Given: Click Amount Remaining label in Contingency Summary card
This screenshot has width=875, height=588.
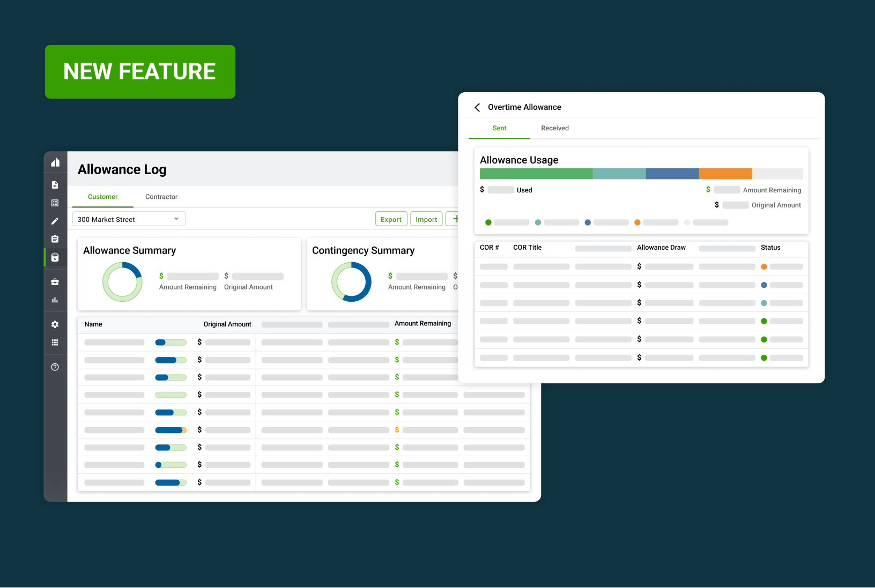Looking at the screenshot, I should [417, 287].
